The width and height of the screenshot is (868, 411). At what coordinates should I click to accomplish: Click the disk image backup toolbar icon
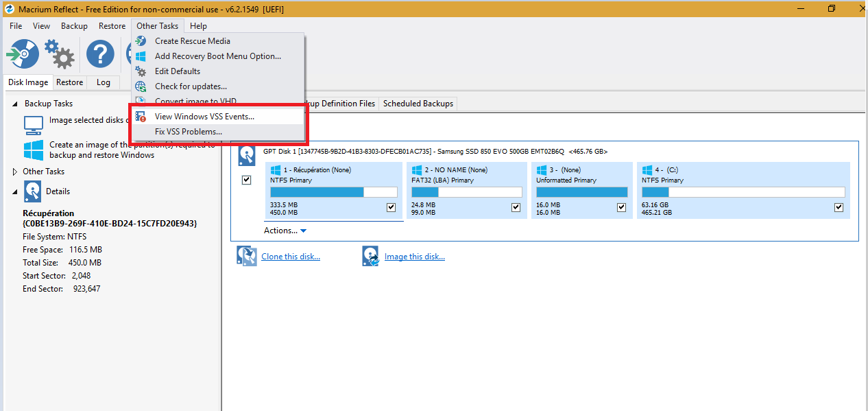tap(23, 53)
